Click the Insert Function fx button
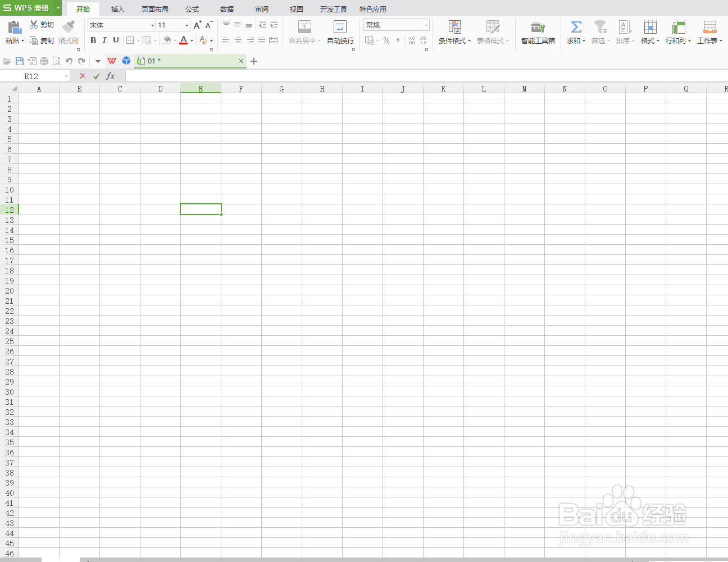 tap(111, 76)
